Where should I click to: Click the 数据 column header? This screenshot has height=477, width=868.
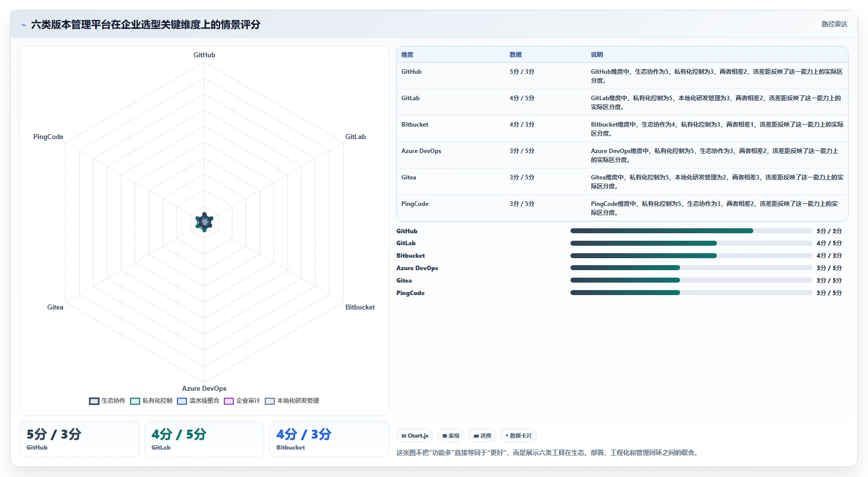(516, 55)
